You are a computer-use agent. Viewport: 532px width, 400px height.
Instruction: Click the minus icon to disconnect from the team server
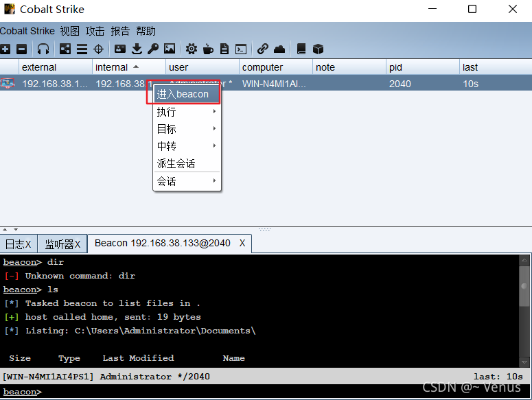(22, 49)
